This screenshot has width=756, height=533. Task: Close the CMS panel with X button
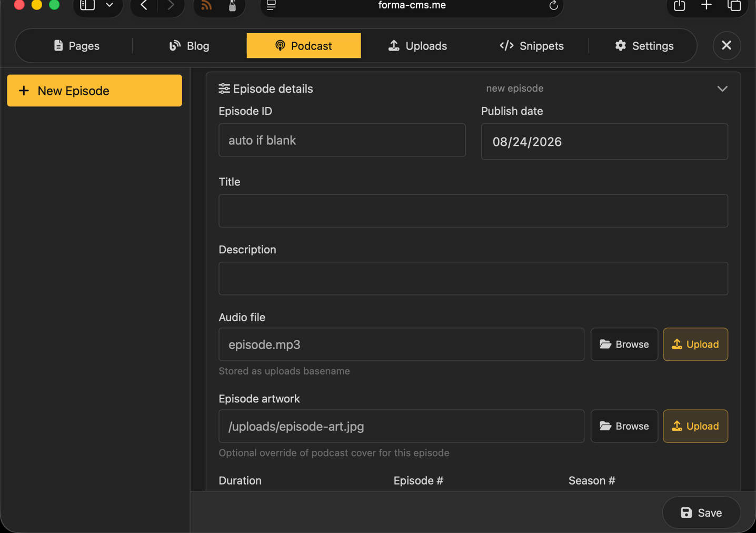727,45
